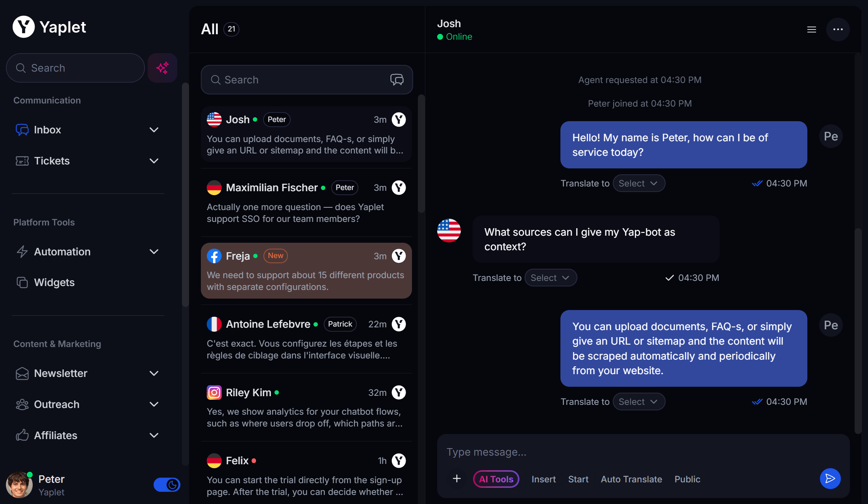The width and height of the screenshot is (868, 504).
Task: Select the Newsletter envelope icon
Action: [22, 373]
